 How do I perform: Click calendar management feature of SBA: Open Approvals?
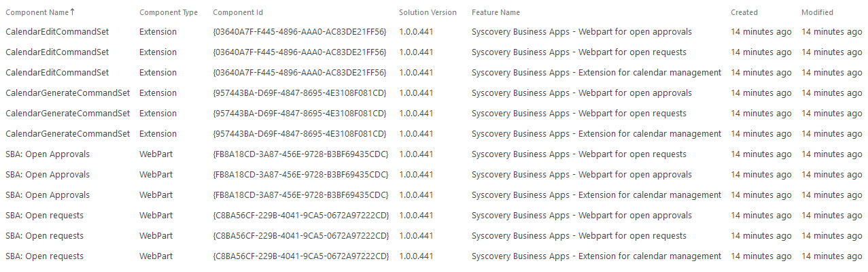click(597, 195)
